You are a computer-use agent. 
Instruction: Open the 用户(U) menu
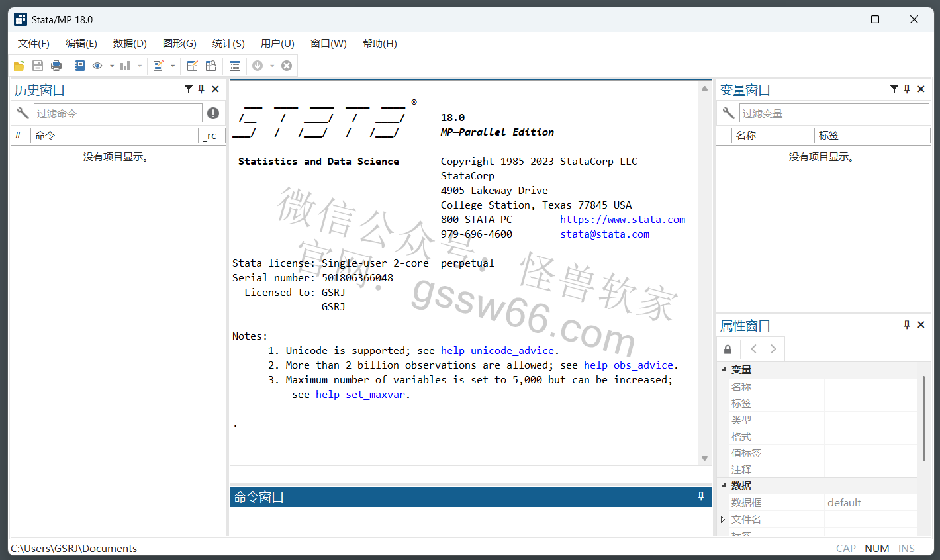277,44
